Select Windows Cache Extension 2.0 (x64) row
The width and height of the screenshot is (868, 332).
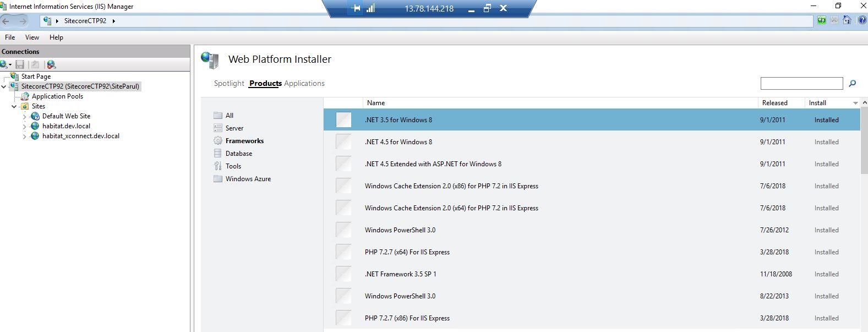point(592,208)
